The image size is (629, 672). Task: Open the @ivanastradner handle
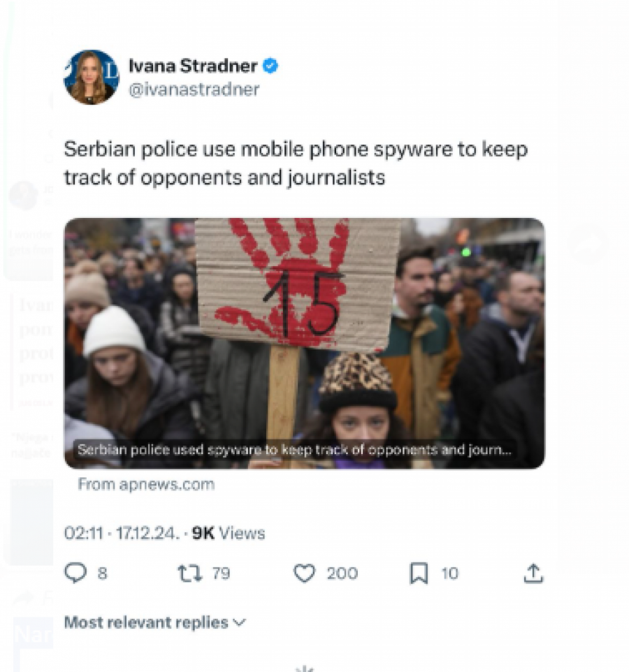point(194,89)
